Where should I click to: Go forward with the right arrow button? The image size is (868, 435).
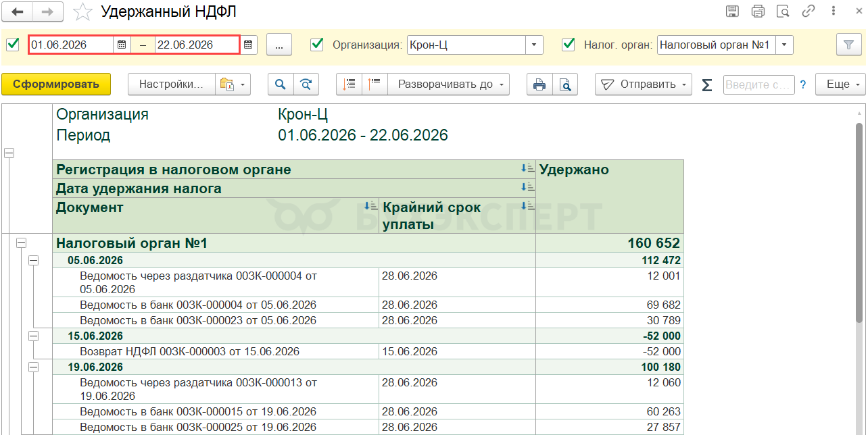point(48,11)
